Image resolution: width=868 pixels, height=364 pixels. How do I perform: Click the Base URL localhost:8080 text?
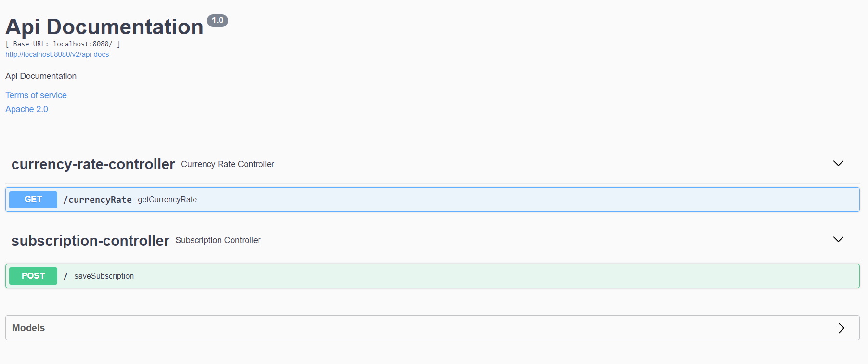(x=63, y=44)
